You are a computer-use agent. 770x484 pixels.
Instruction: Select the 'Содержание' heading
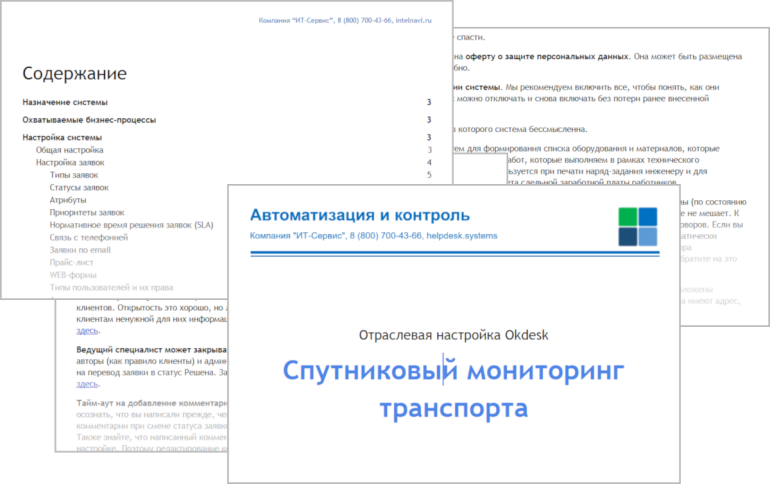(75, 73)
